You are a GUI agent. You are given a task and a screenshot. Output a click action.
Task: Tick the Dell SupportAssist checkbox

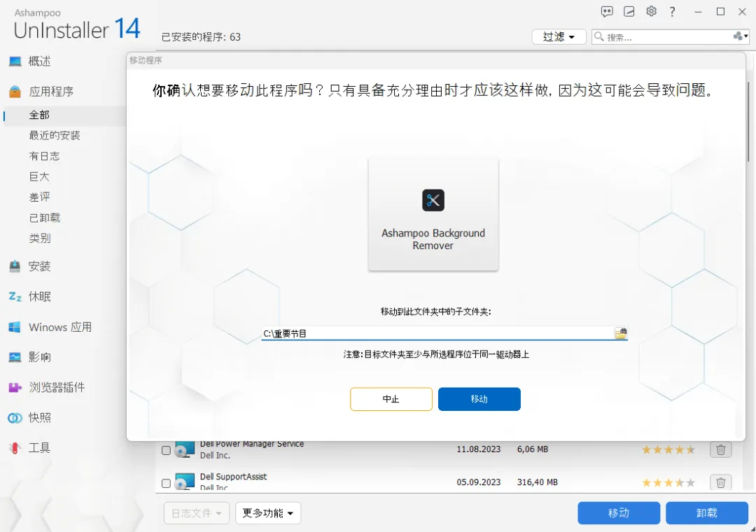tap(166, 483)
